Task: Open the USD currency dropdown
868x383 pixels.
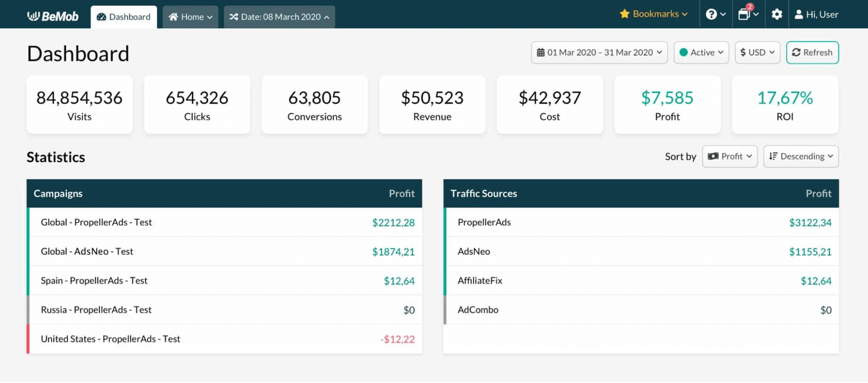Action: pos(757,53)
